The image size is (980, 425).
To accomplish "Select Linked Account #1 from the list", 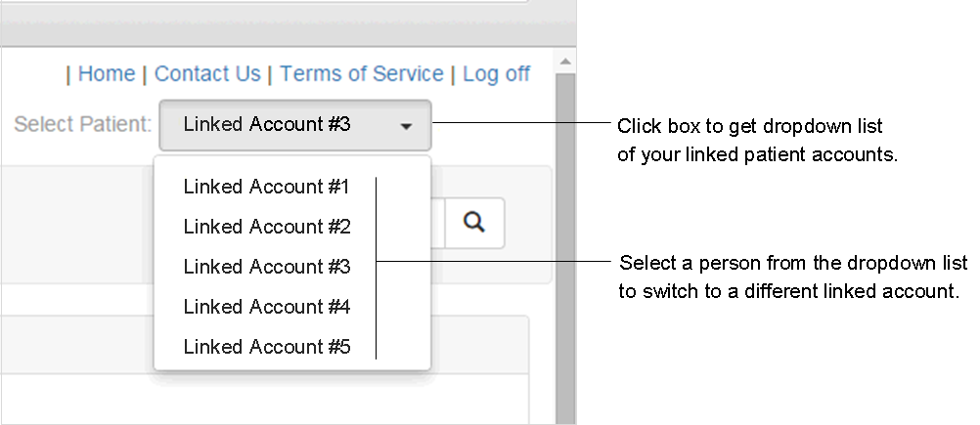I will coord(266,187).
